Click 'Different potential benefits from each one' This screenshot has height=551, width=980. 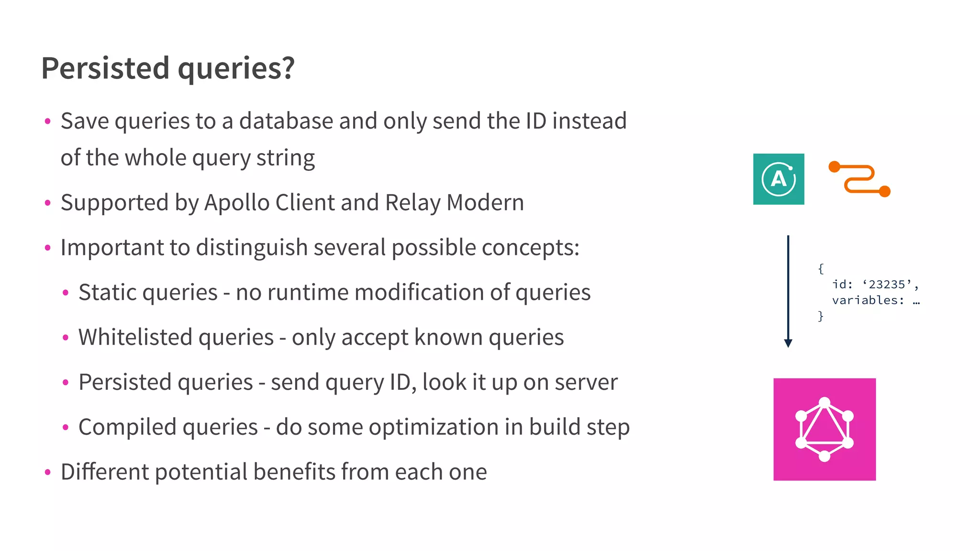274,472
